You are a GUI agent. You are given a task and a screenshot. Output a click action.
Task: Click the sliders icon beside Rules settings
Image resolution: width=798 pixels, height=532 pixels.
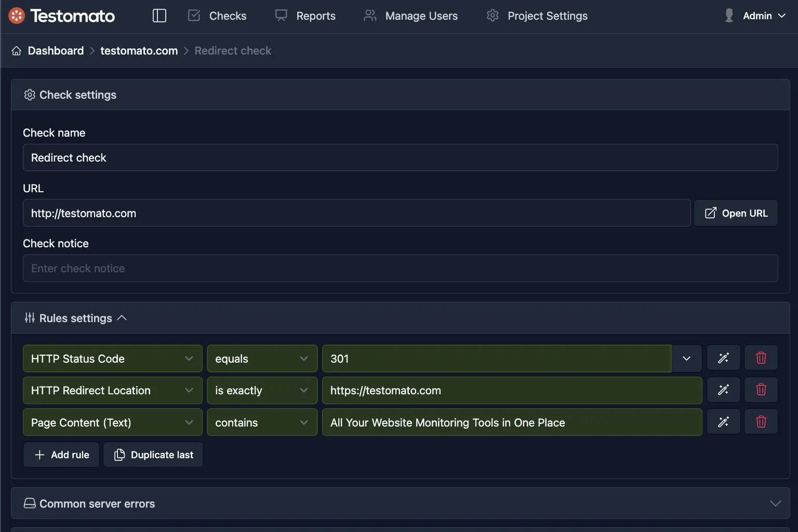(x=30, y=317)
